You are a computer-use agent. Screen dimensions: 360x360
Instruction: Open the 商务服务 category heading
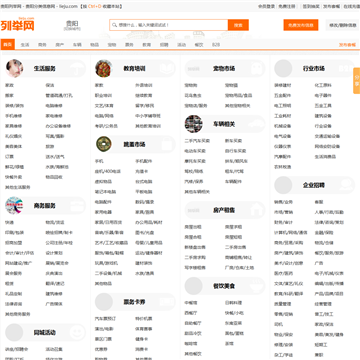[x=44, y=206]
